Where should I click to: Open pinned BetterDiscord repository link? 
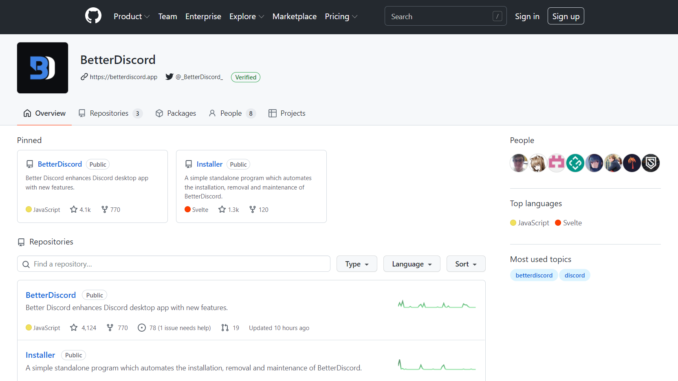60,164
